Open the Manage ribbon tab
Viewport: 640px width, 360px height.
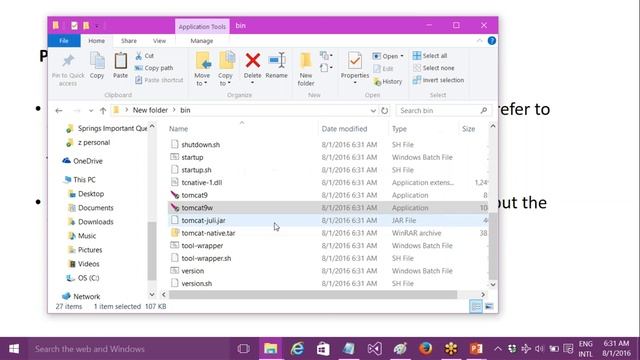tap(202, 41)
